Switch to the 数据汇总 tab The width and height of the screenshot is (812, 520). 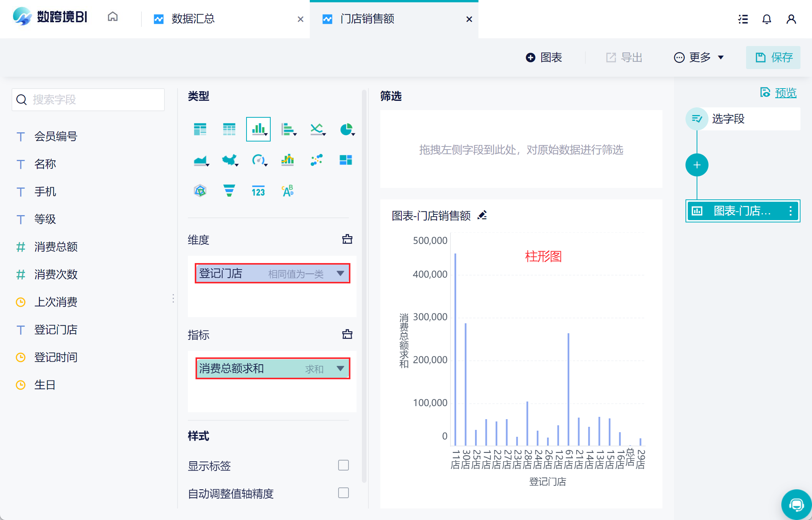pos(193,19)
